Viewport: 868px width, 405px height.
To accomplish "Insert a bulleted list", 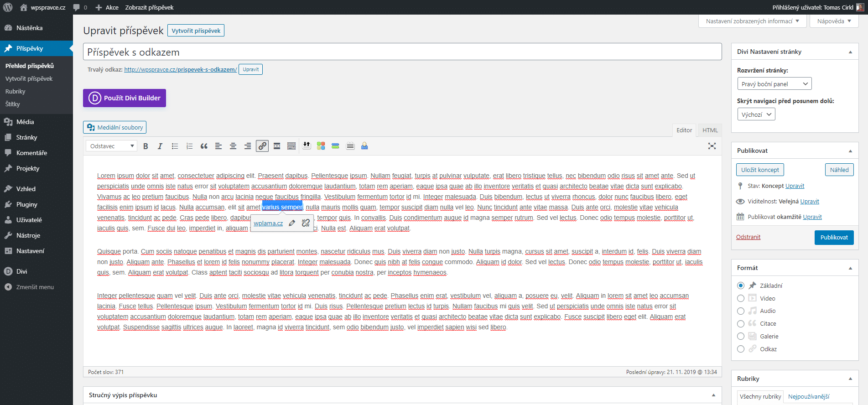I will click(175, 146).
